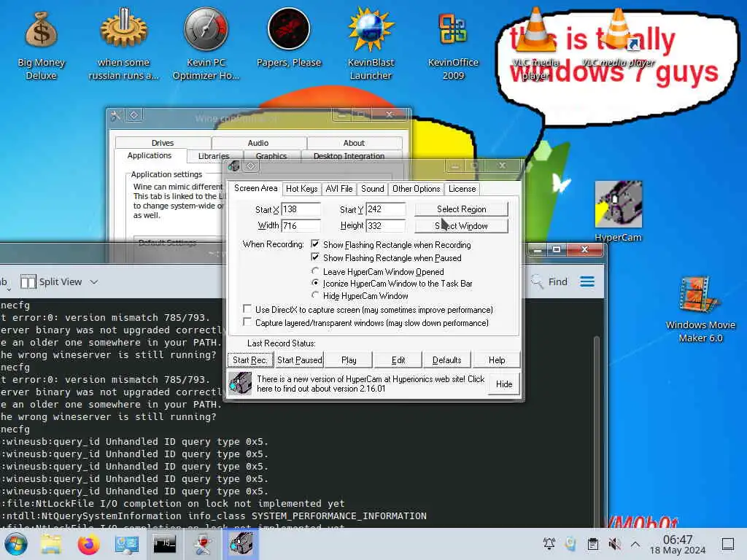747x560 pixels.
Task: Switch to AVI File tab
Action: pos(338,189)
